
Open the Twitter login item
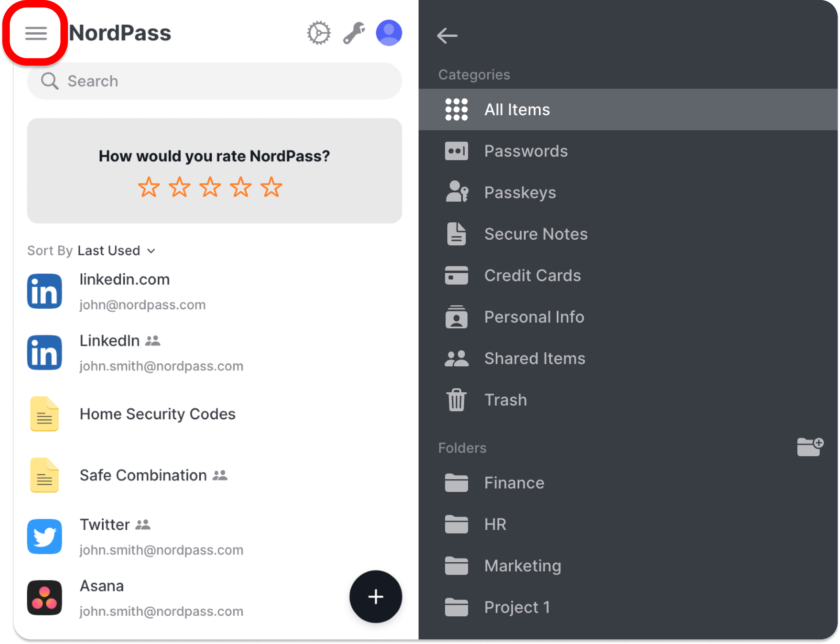click(x=214, y=537)
